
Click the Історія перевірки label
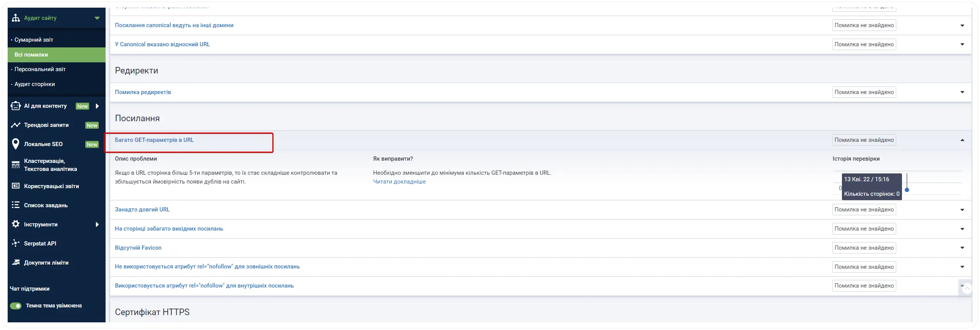click(856, 159)
